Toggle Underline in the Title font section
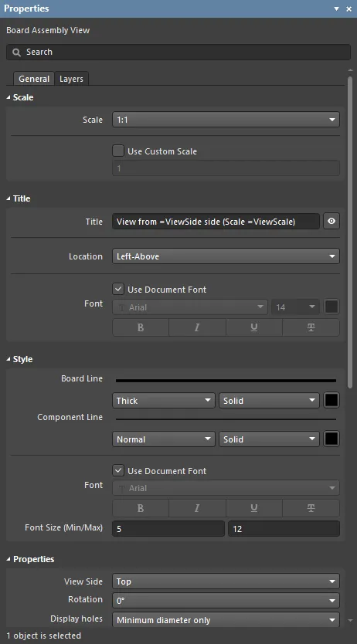Viewport: 357px width, 644px height. pos(254,327)
